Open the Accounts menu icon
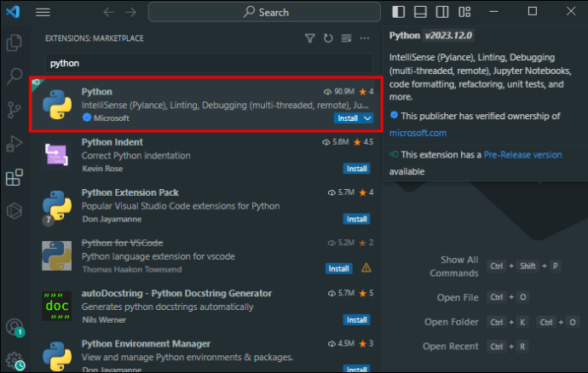The height and width of the screenshot is (373, 588). (14, 327)
